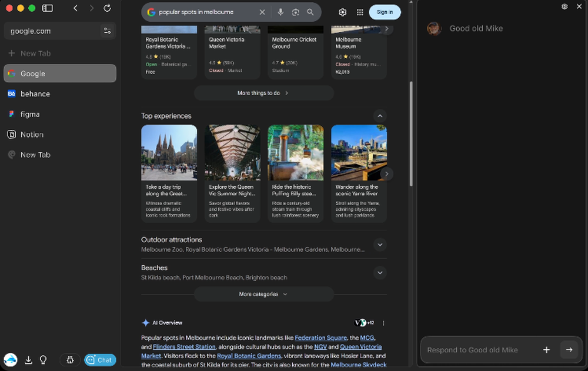Clear the search query with the X icon
This screenshot has height=371, width=588.
(262, 12)
